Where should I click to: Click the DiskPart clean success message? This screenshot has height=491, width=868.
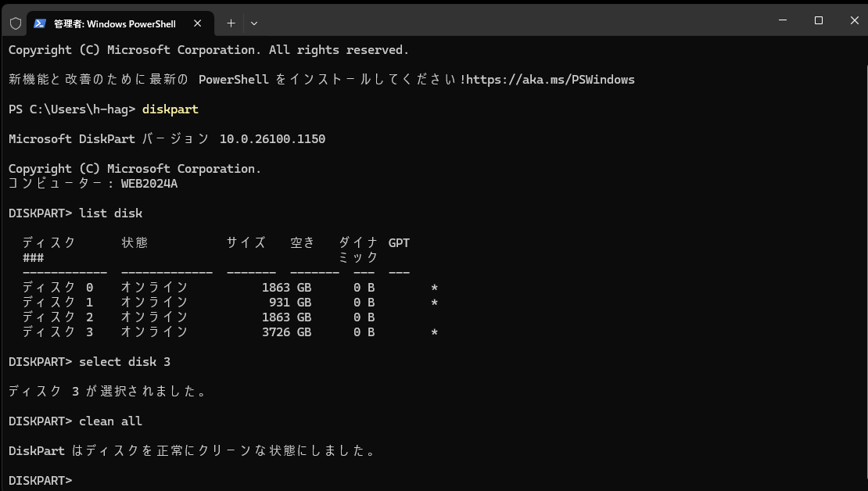[x=192, y=450]
